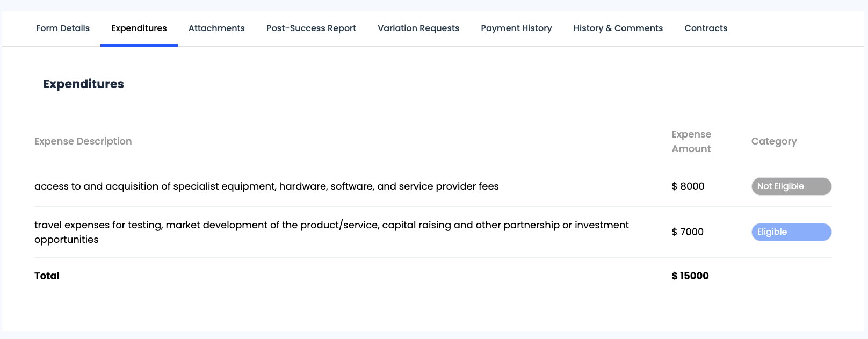Viewport: 868px width, 339px height.
Task: Open the Variation Requests tab
Action: pyautogui.click(x=418, y=28)
